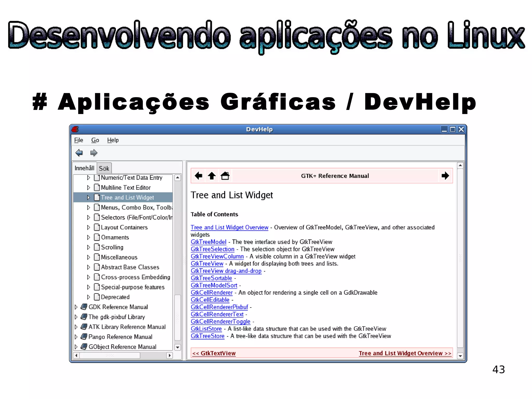The height and width of the screenshot is (399, 532).
Task: Click the home icon in GTK+ header
Action: [225, 176]
